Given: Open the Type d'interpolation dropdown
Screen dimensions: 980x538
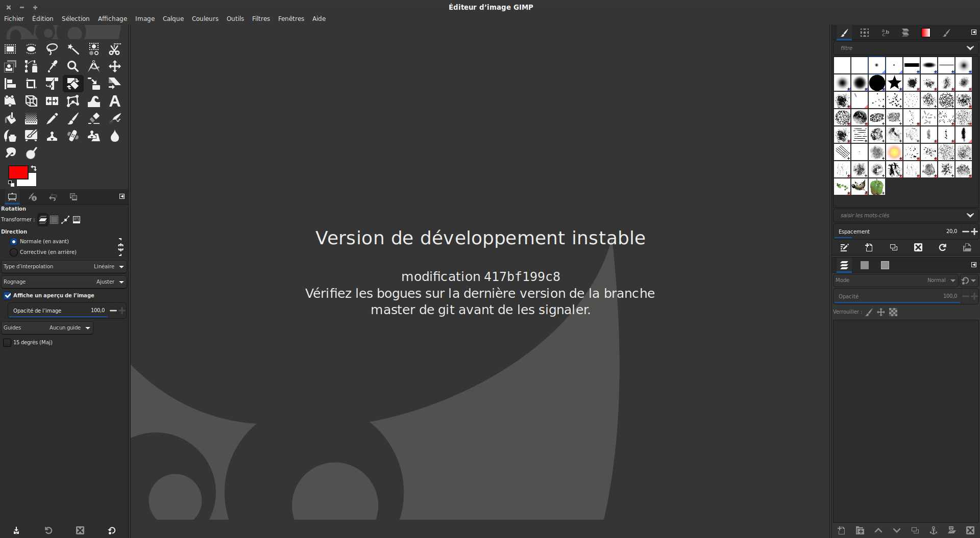Looking at the screenshot, I should click(x=64, y=267).
